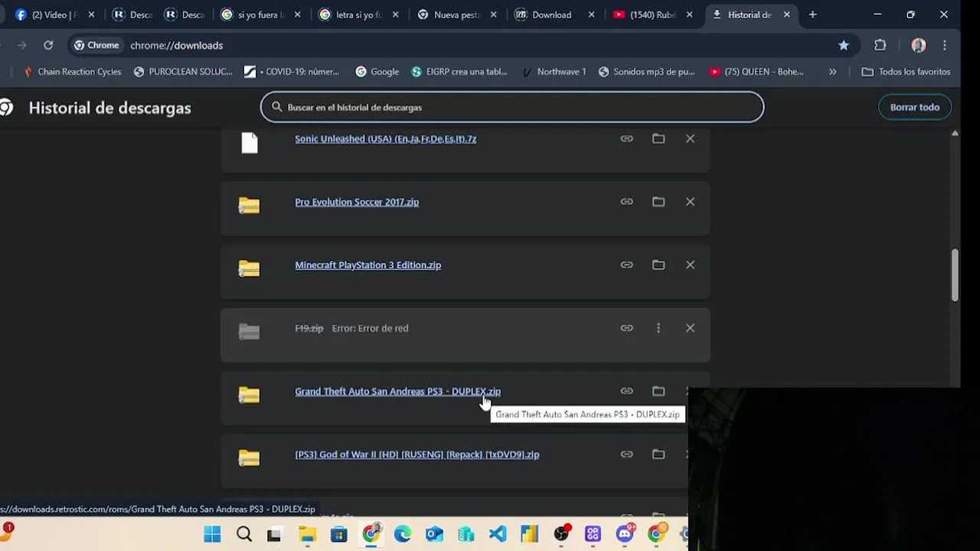Reload the downloads page
Screen dimensions: 980x551
tap(48, 45)
